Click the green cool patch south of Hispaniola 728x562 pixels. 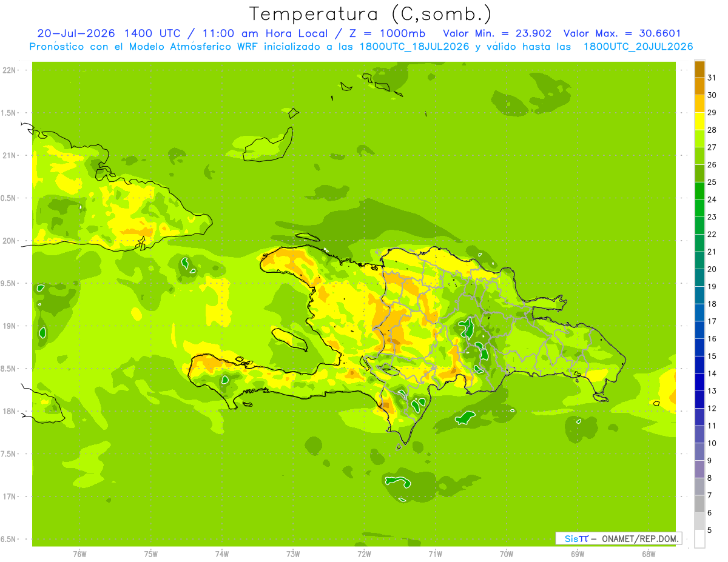[465, 418]
